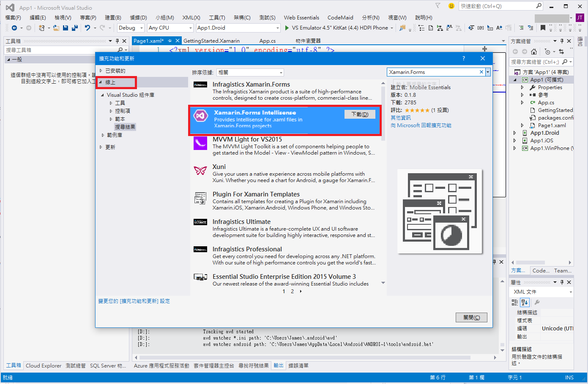
Task: Click the Save All toolbar icon
Action: pos(75,28)
